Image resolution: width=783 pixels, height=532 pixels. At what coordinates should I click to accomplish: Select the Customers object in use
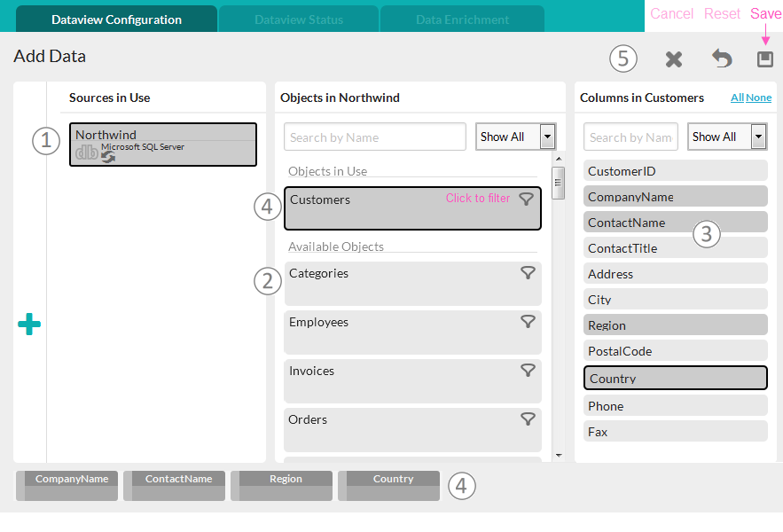412,208
